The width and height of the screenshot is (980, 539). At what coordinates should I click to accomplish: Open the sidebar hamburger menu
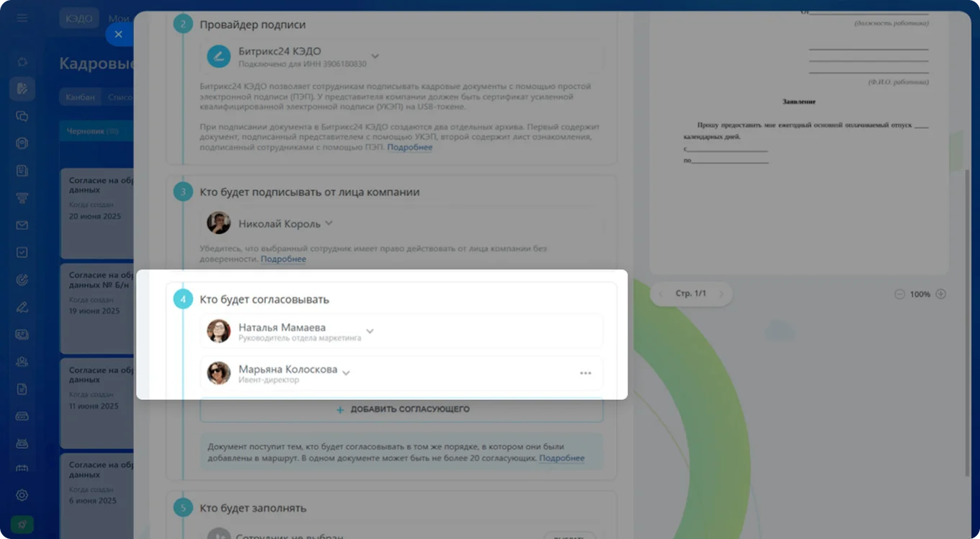point(22,18)
